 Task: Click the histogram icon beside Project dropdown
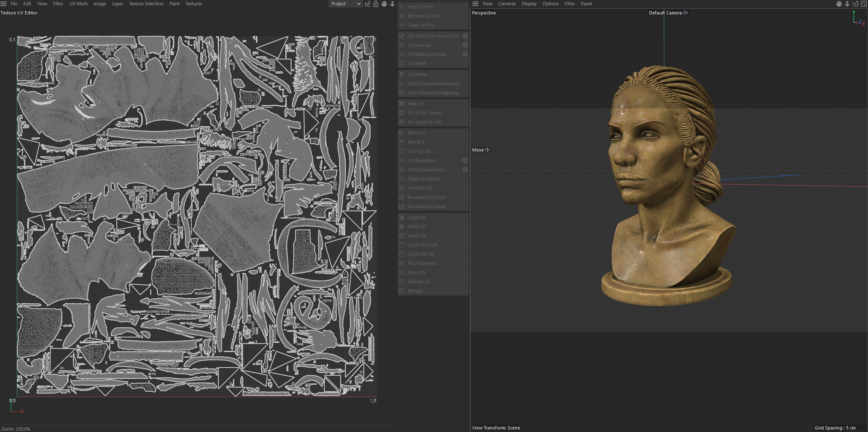click(x=367, y=4)
